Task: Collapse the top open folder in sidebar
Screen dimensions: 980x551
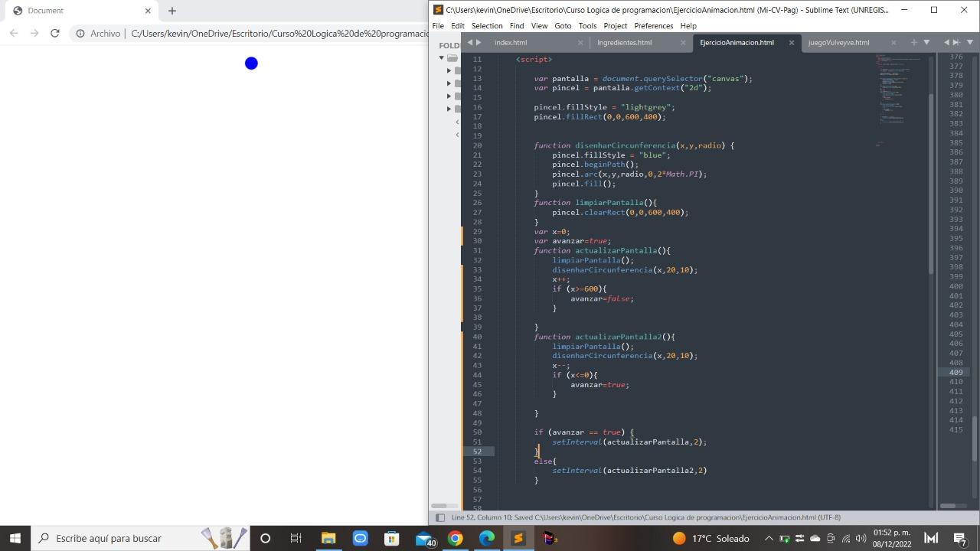Action: coord(442,58)
